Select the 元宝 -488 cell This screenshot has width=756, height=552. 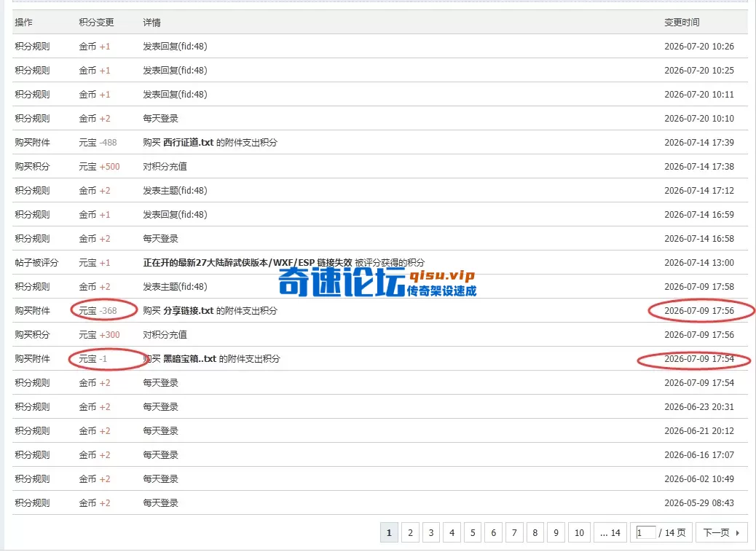coord(98,143)
